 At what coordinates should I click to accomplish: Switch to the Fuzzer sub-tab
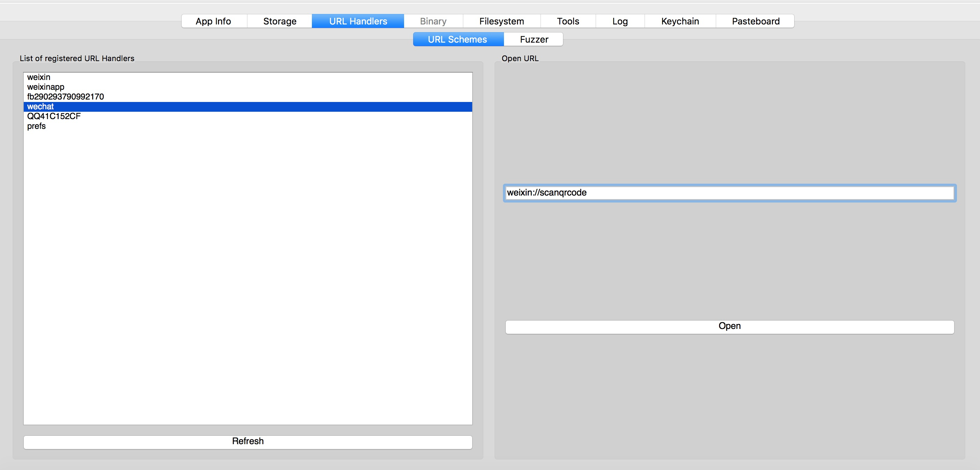(x=534, y=39)
